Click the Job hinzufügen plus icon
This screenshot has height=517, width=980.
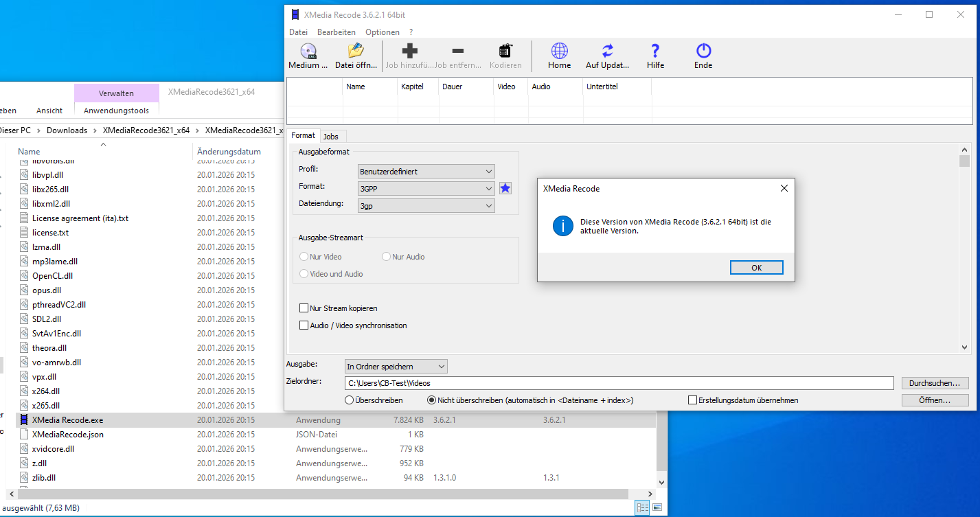(409, 51)
